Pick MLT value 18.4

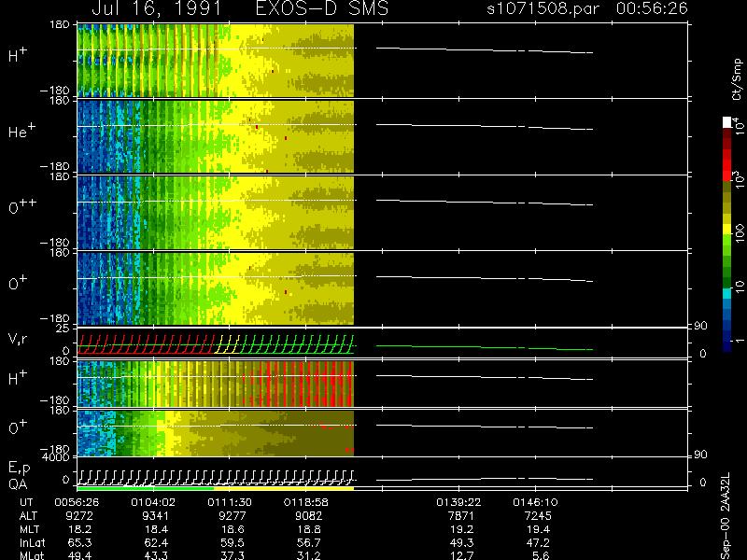tap(157, 529)
